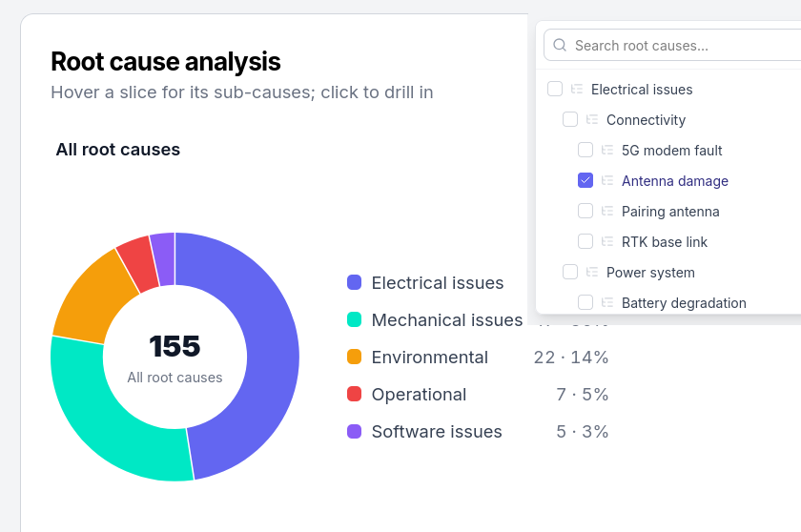
Task: Click the '5 · 3%' value
Action: click(x=583, y=432)
